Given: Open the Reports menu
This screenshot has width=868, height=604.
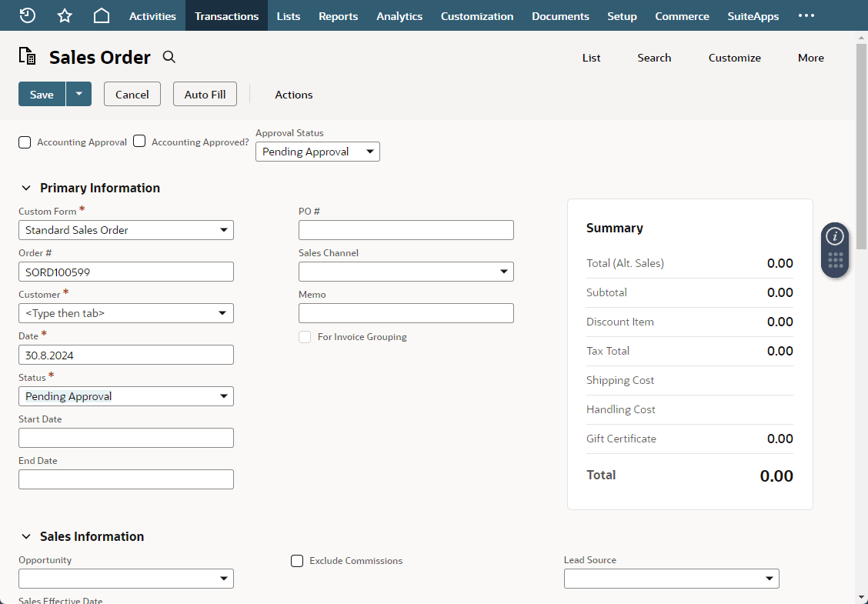Looking at the screenshot, I should [338, 15].
